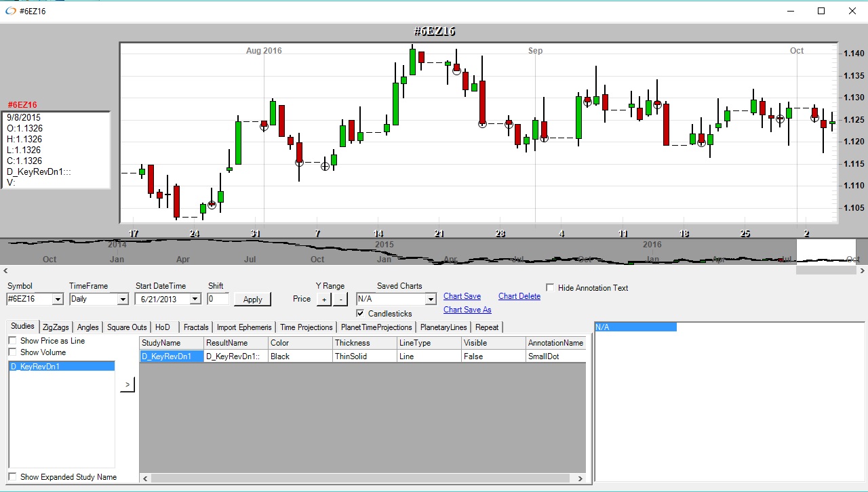Click the Chart Save As link

tap(467, 310)
